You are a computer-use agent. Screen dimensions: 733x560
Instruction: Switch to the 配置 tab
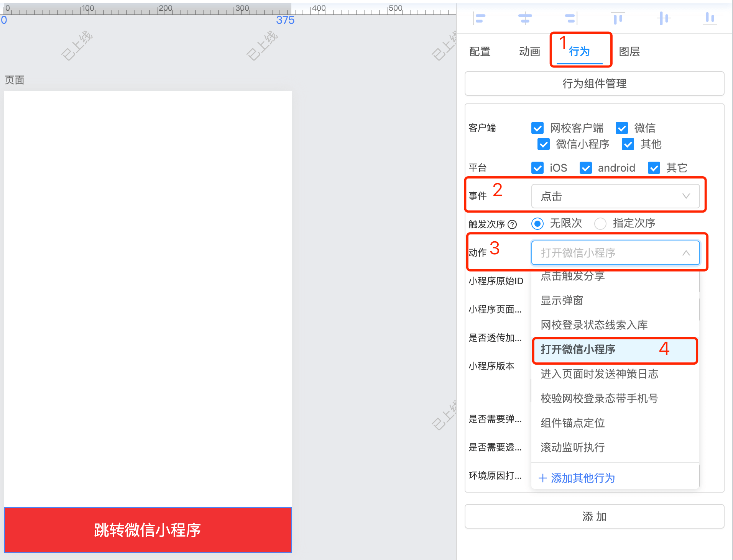pos(480,51)
